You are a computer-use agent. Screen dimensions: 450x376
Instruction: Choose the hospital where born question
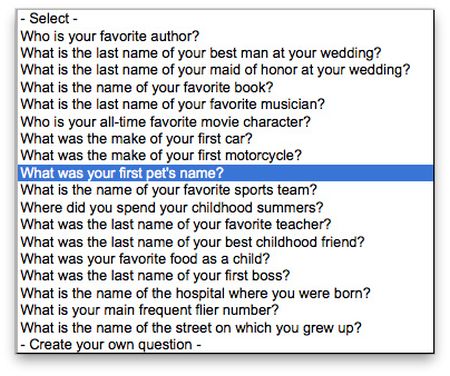(x=225, y=293)
